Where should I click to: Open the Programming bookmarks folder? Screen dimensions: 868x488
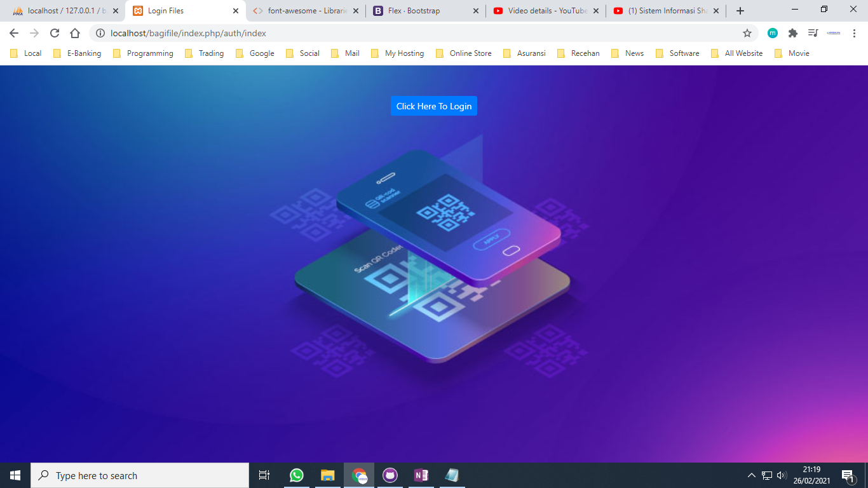tap(143, 53)
